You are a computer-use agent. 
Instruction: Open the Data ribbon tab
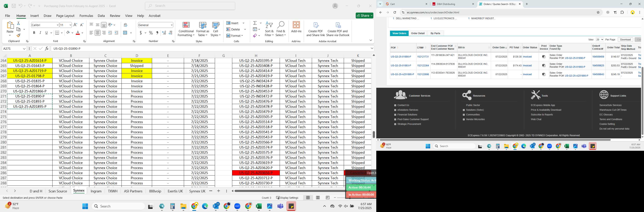[x=101, y=16]
